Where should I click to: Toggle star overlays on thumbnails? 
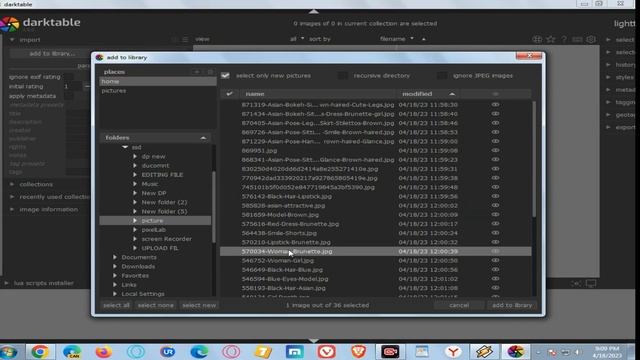551,39
